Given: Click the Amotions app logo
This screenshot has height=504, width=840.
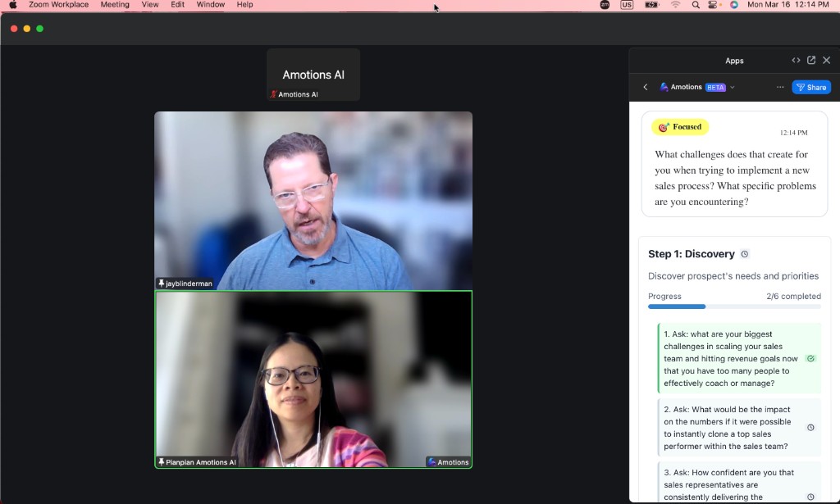Looking at the screenshot, I should (664, 87).
